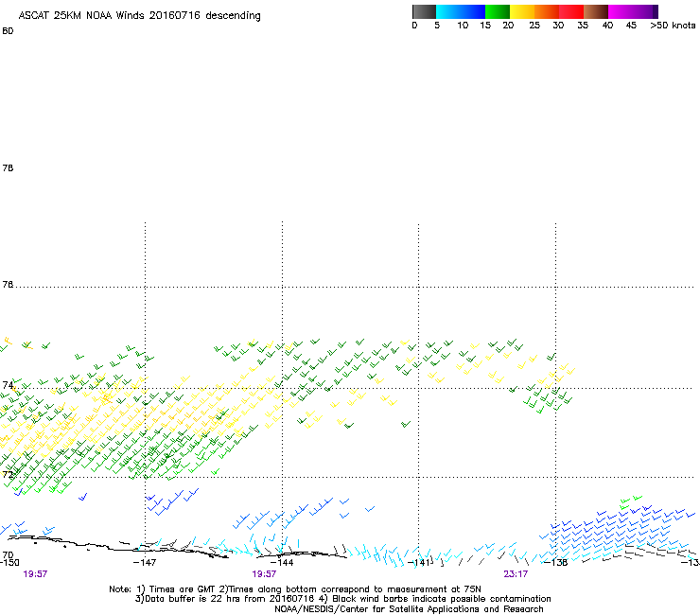Click the 78 latitude axis label
This screenshot has width=700, height=615.
tap(8, 168)
